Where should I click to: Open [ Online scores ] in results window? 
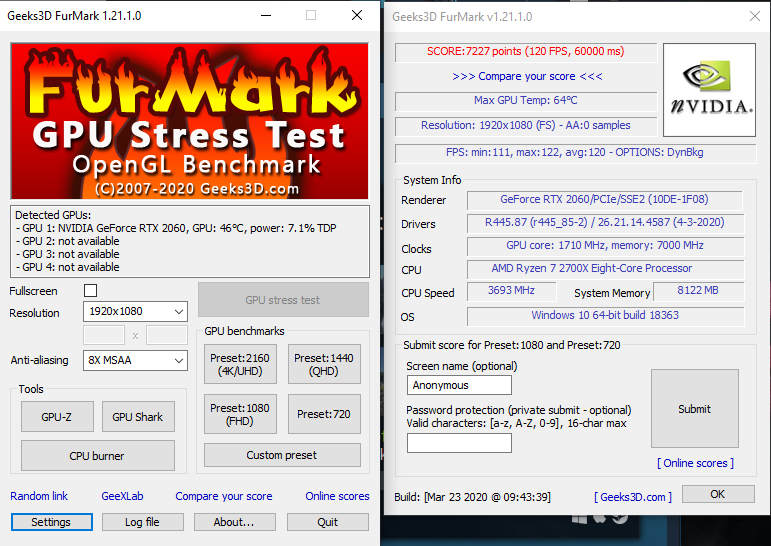click(x=695, y=463)
